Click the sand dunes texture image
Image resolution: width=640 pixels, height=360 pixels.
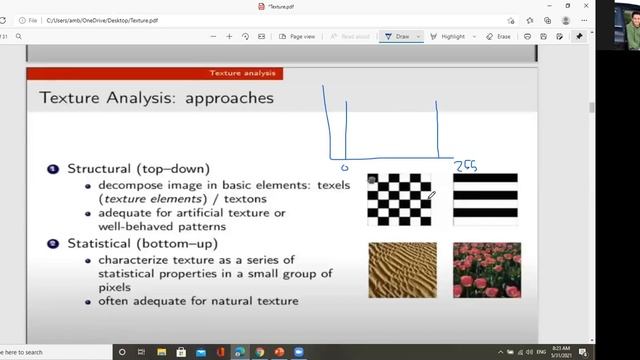[x=402, y=270]
